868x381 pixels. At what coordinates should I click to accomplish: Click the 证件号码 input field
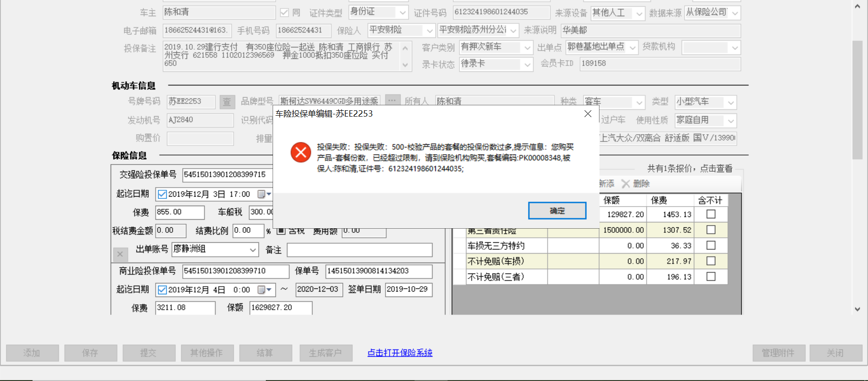click(501, 12)
